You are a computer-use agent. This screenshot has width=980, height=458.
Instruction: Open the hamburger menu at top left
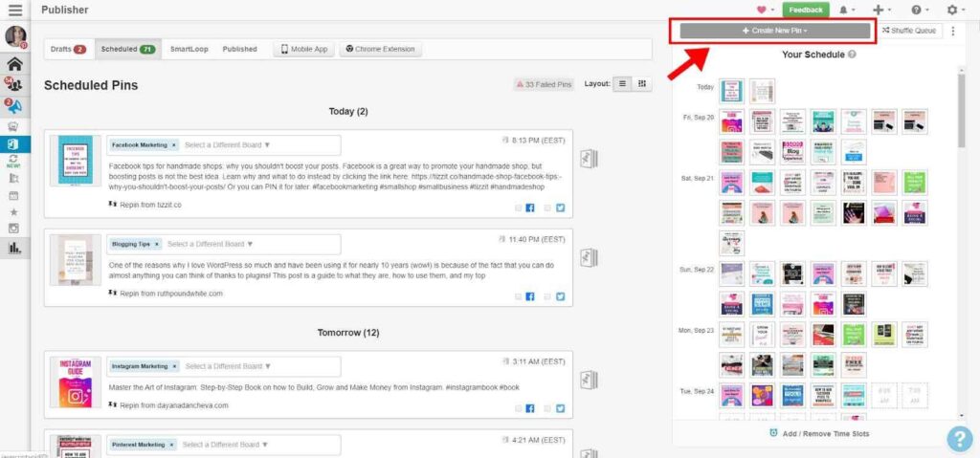click(x=15, y=10)
